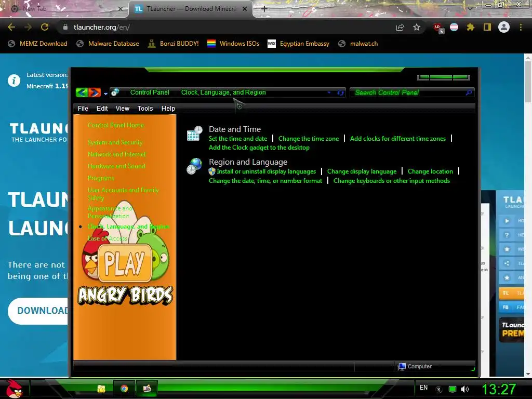Screen dimensions: 532x399
Task: Open the uBlock Origin extension icon
Action: pos(438,28)
